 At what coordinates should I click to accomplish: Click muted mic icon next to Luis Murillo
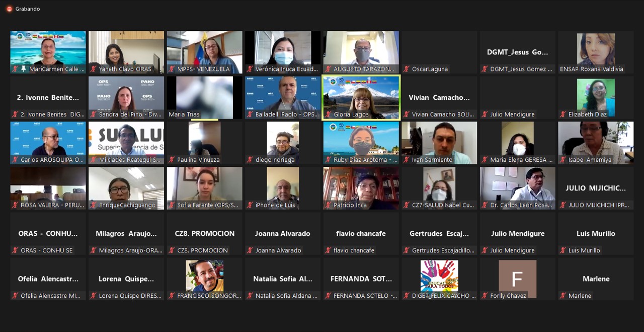[562, 250]
